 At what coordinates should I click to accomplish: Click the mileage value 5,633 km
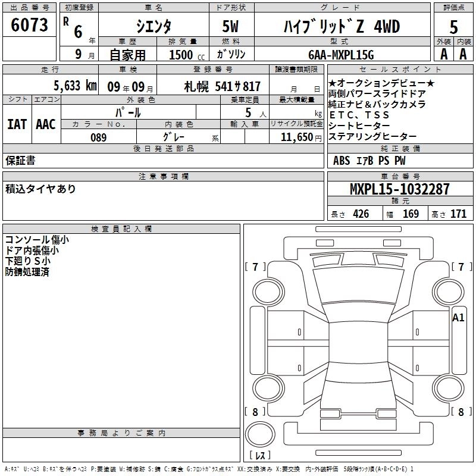(x=75, y=85)
